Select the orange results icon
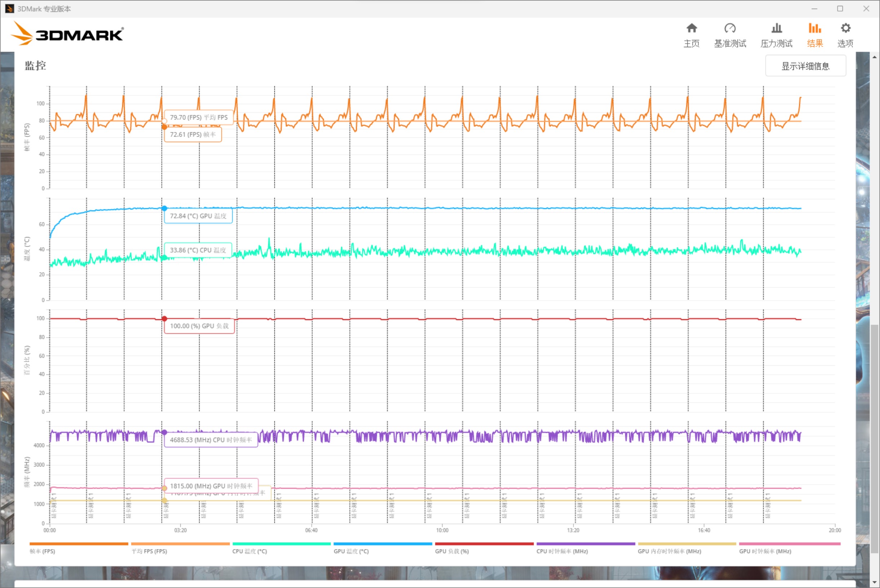The image size is (880, 588). pyautogui.click(x=814, y=28)
